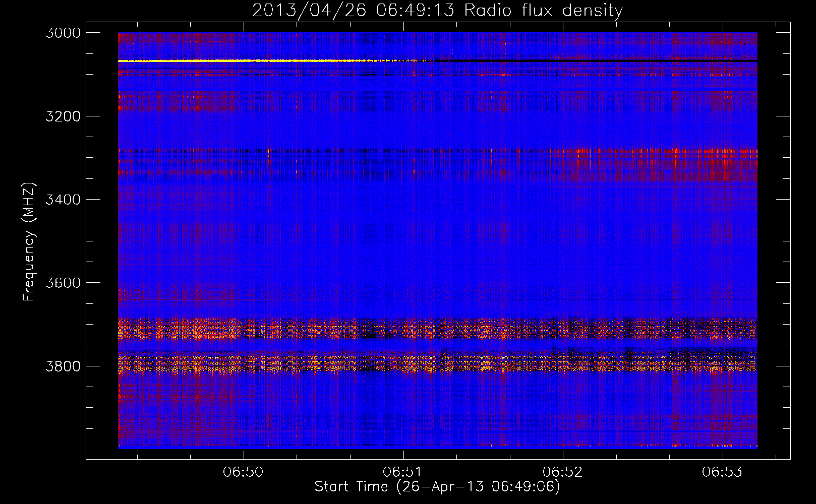The image size is (816, 504).
Task: Click the 3000 frequency axis label
Action: (x=63, y=33)
